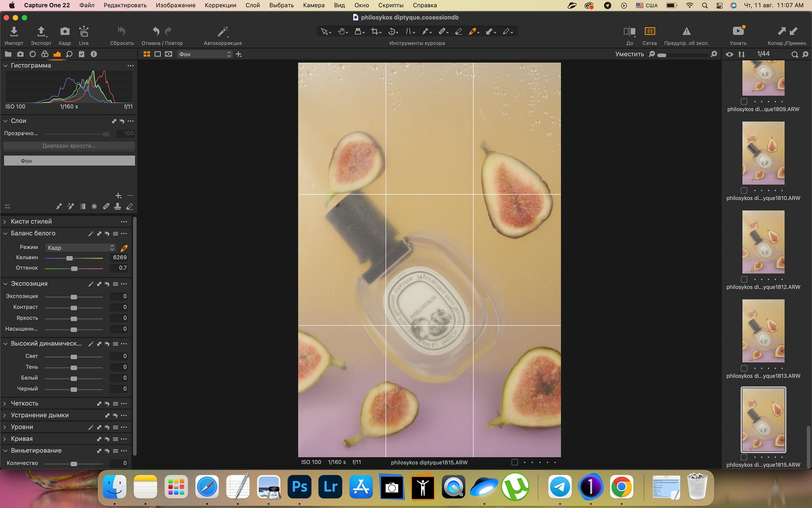Collapse the Слои panel
The image size is (812, 508).
tap(6, 121)
